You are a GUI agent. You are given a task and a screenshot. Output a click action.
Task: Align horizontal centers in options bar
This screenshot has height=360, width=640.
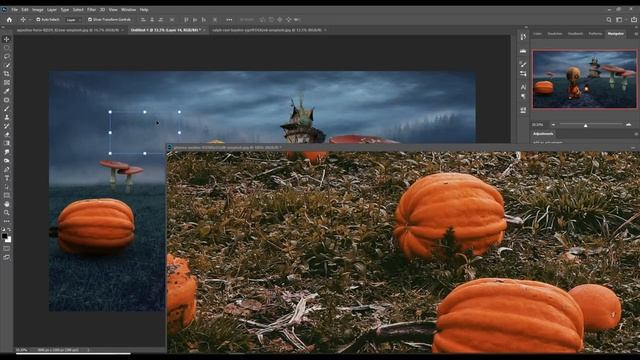coord(152,20)
